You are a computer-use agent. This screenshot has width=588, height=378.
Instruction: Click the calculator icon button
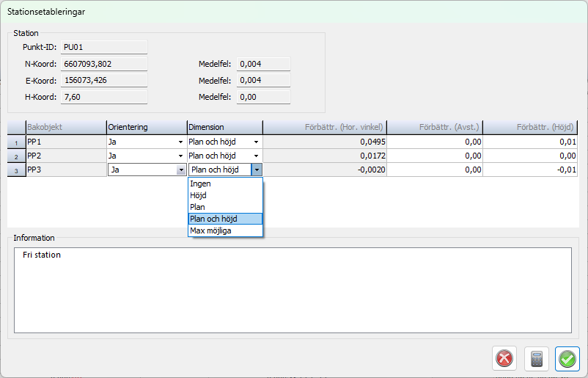tap(536, 358)
